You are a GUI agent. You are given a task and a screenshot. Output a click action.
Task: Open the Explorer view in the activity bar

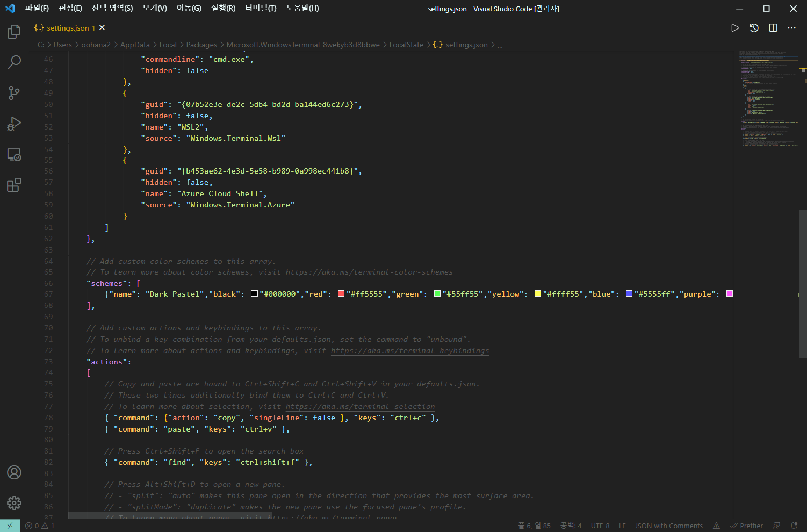click(14, 32)
